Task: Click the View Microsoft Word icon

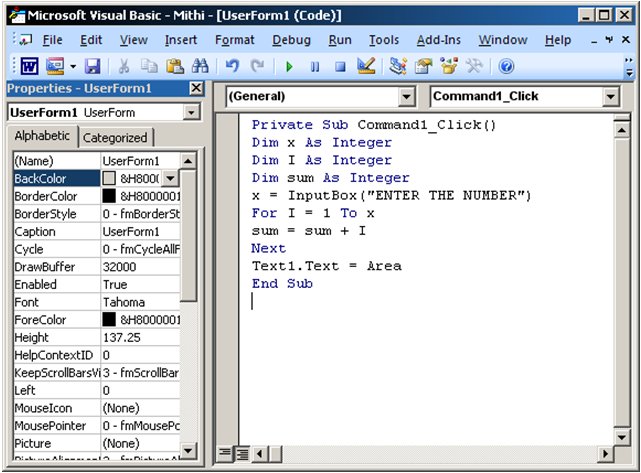Action: click(x=29, y=67)
